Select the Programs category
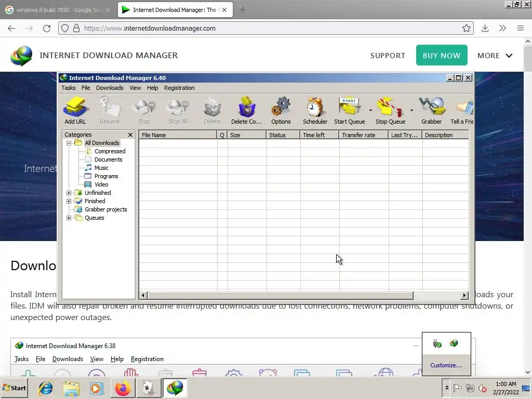 click(x=106, y=176)
